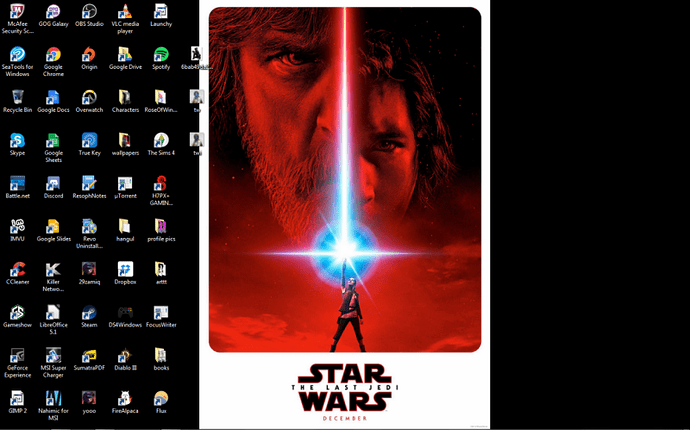Click the FireAlpaca shortcut

click(125, 398)
